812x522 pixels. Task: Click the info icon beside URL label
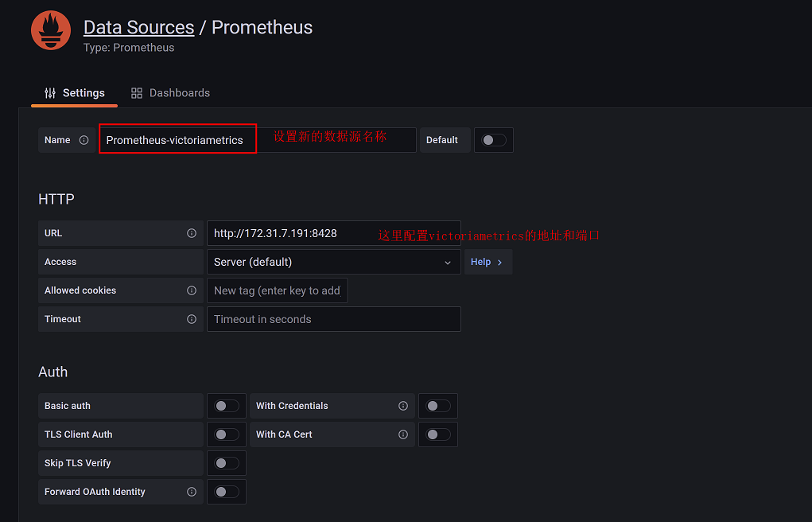click(192, 233)
